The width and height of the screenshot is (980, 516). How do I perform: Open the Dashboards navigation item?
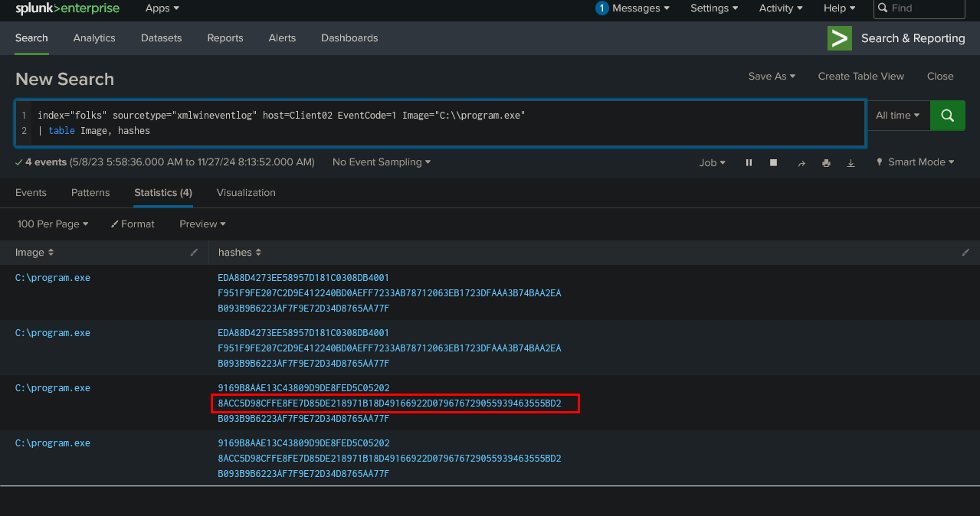point(349,38)
